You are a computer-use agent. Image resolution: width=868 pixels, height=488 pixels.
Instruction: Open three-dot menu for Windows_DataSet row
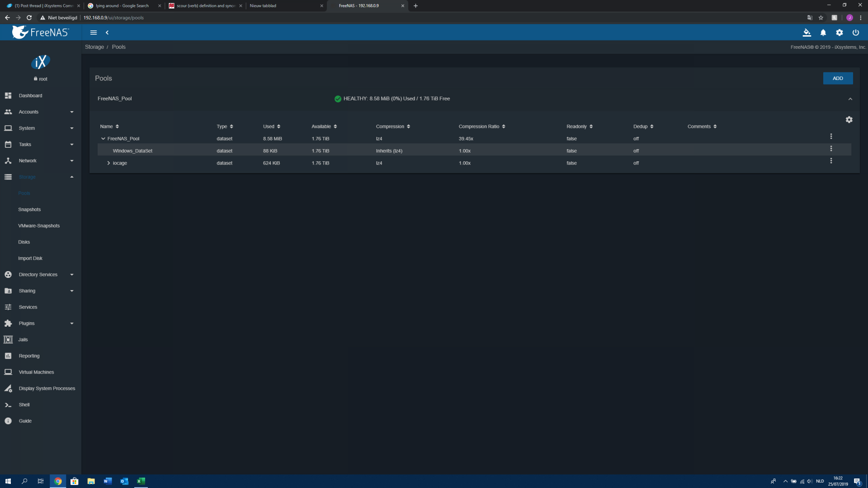pos(831,149)
